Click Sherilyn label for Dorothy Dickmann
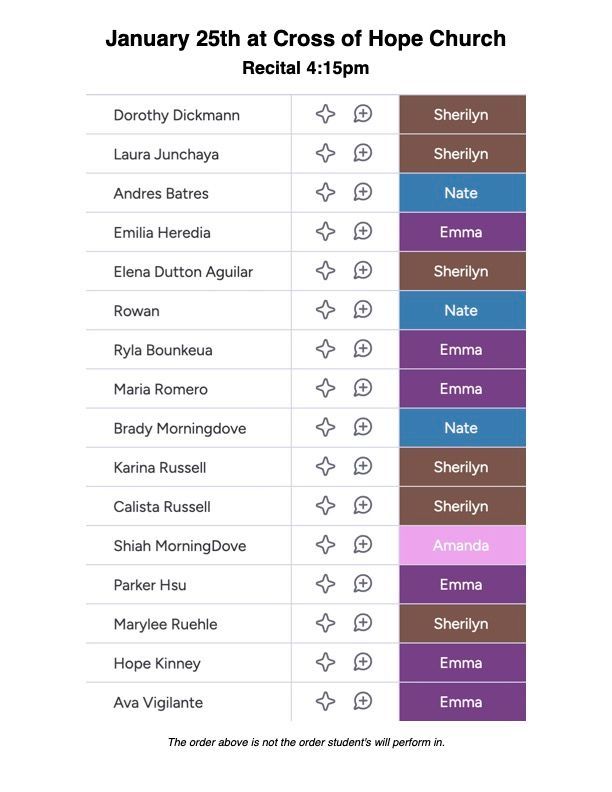612x792 pixels. pos(461,114)
